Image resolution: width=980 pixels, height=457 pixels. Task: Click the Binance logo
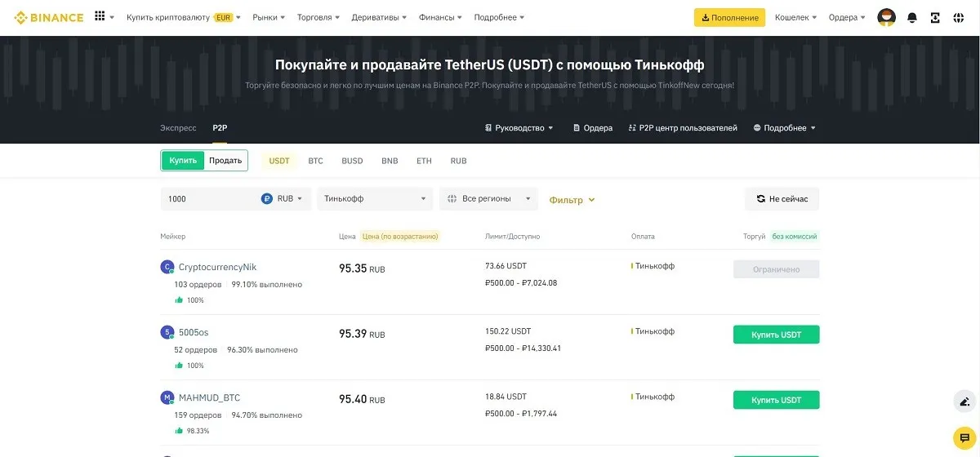click(x=50, y=17)
